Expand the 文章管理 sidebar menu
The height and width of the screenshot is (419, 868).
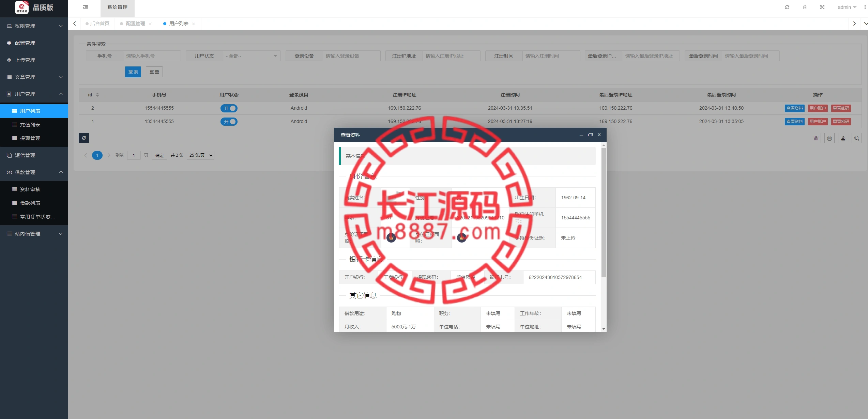(x=34, y=77)
